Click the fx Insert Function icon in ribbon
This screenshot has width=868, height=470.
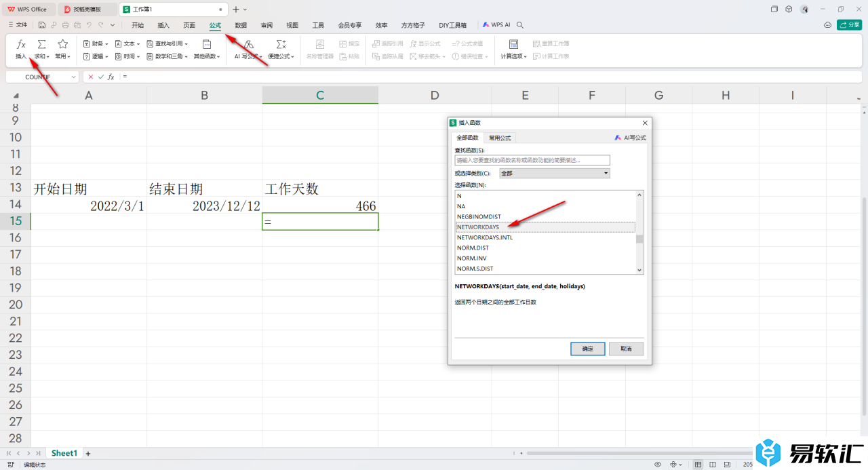[21, 45]
